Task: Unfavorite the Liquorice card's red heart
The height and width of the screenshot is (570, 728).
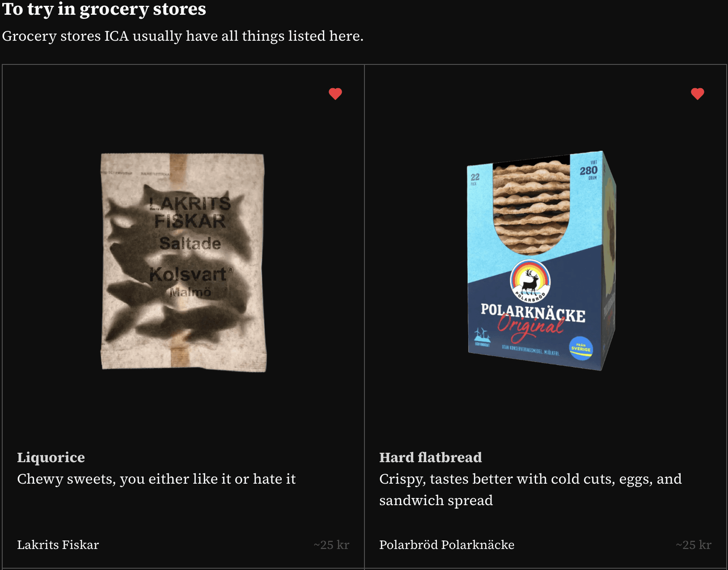Action: 335,94
